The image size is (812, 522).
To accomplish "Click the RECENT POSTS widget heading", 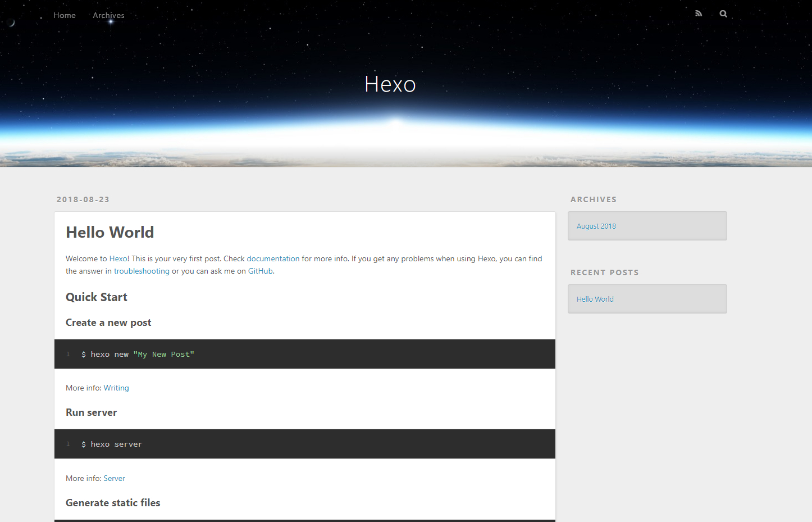I will pyautogui.click(x=605, y=273).
